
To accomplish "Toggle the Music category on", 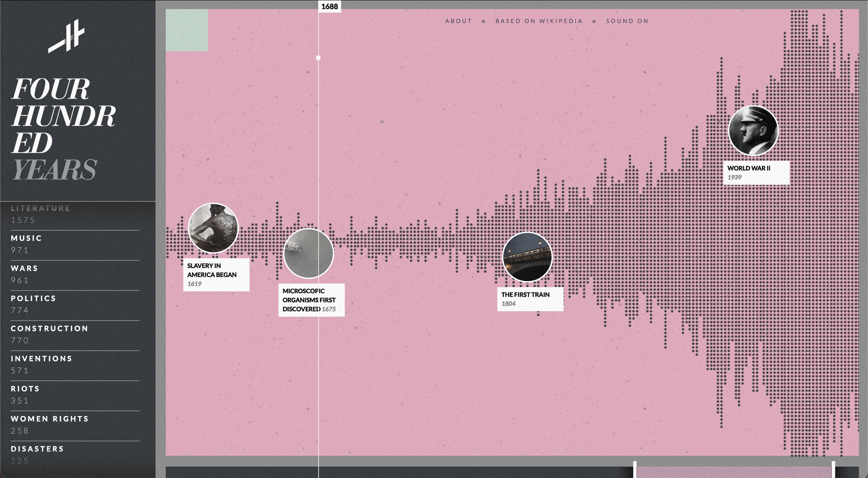I will point(26,238).
